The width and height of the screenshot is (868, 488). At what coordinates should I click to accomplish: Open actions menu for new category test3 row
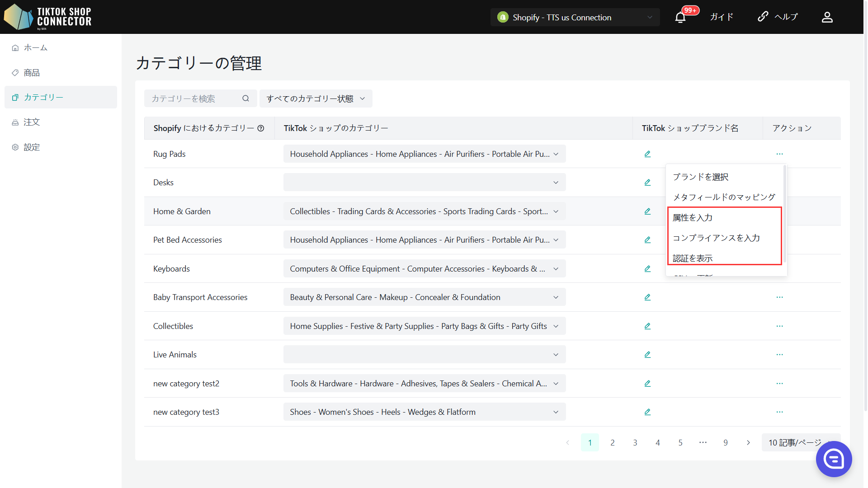[779, 412]
